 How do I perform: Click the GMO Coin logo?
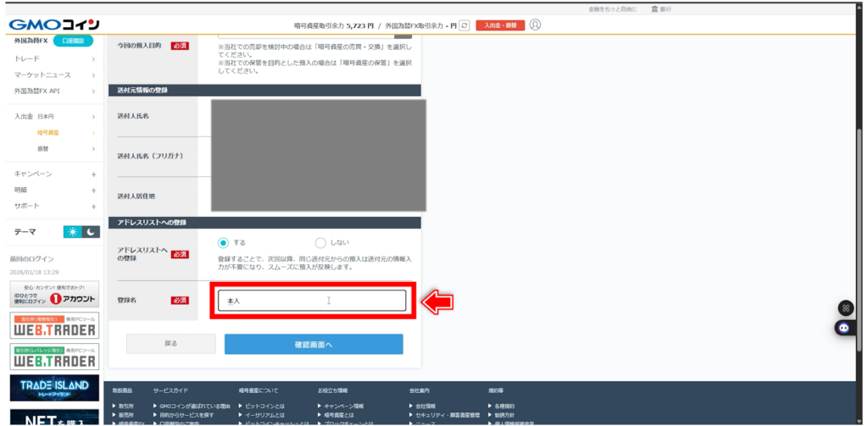click(x=54, y=25)
